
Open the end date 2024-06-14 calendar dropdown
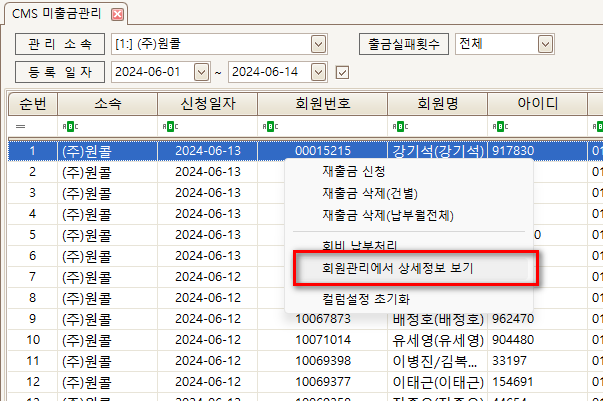(x=319, y=72)
